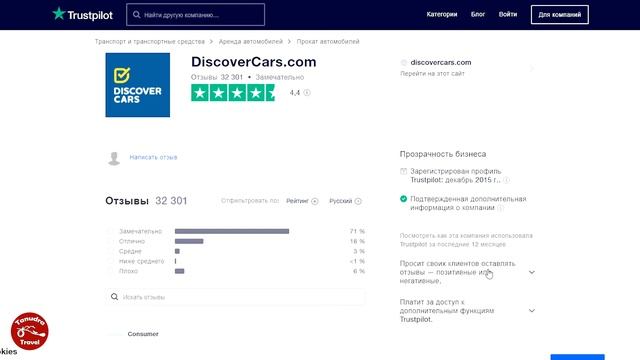The width and height of the screenshot is (640, 360).
Task: Select Войти to sign in
Action: pyautogui.click(x=508, y=14)
